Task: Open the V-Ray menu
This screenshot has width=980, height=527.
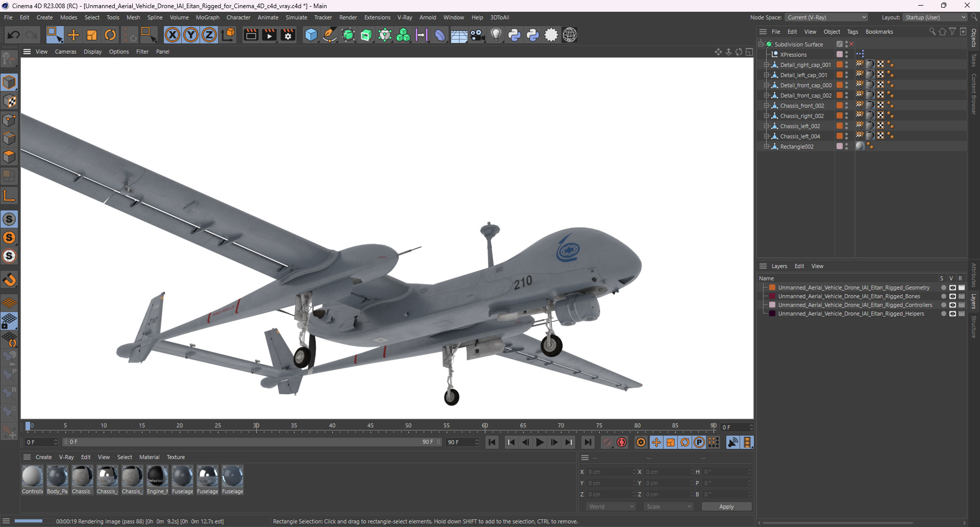Action: click(405, 17)
